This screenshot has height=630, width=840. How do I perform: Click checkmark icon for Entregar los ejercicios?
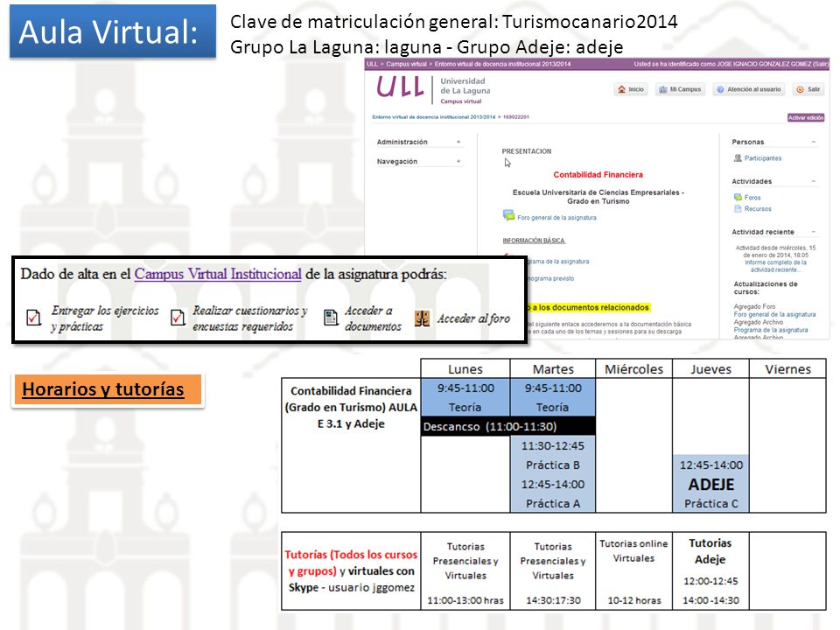point(34,318)
